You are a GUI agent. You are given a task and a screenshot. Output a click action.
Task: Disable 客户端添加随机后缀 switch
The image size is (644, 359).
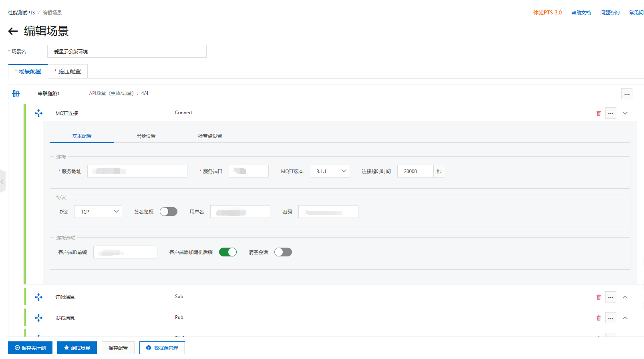tap(228, 252)
